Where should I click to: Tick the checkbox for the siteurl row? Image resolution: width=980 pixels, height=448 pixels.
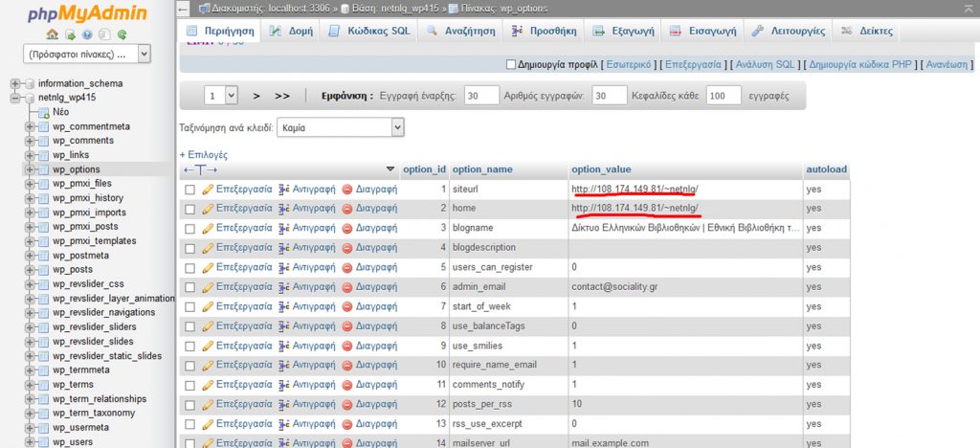pyautogui.click(x=190, y=190)
